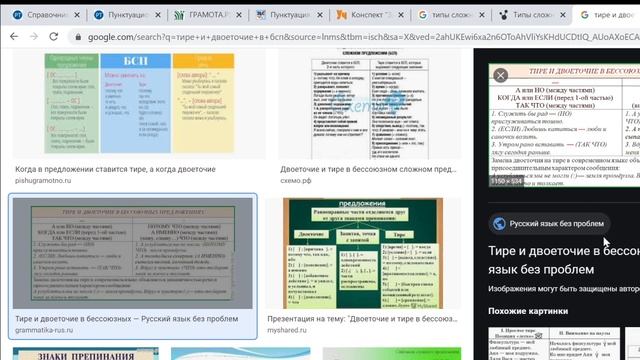640x360 pixels.
Task: Close the image preview panel
Action: point(500,75)
